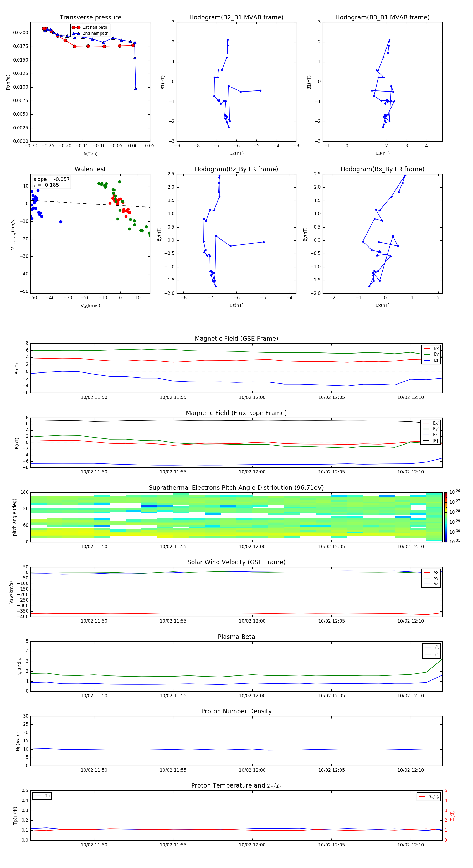Click the isolated blue point near -34 in WalenTest

[x=61, y=222]
